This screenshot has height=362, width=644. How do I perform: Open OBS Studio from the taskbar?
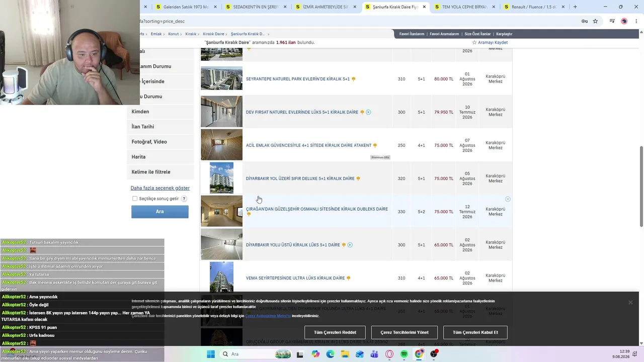[x=434, y=354]
